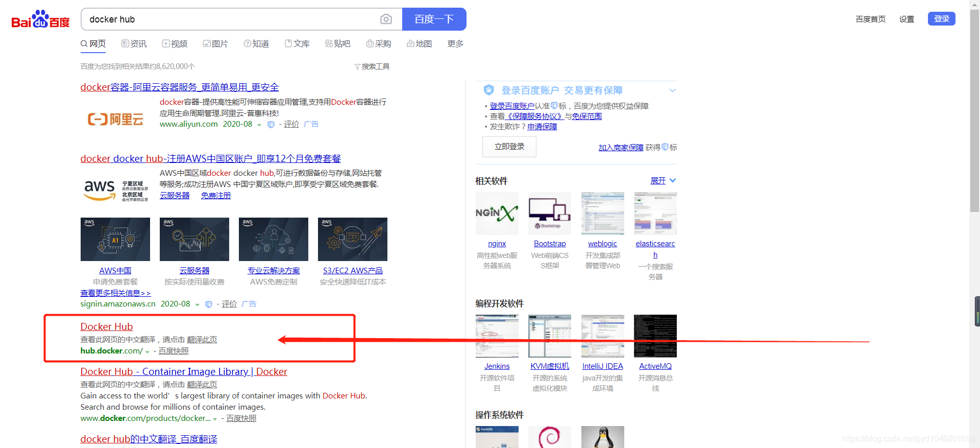
Task: Click the Debian swirl logo thumbnail
Action: 550,437
